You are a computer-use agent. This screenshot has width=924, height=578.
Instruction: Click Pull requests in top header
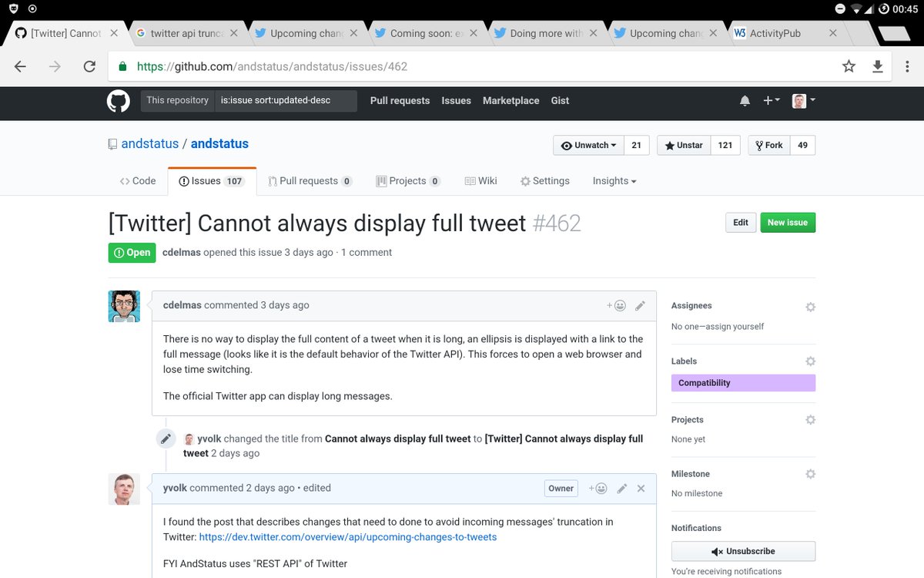click(x=400, y=101)
